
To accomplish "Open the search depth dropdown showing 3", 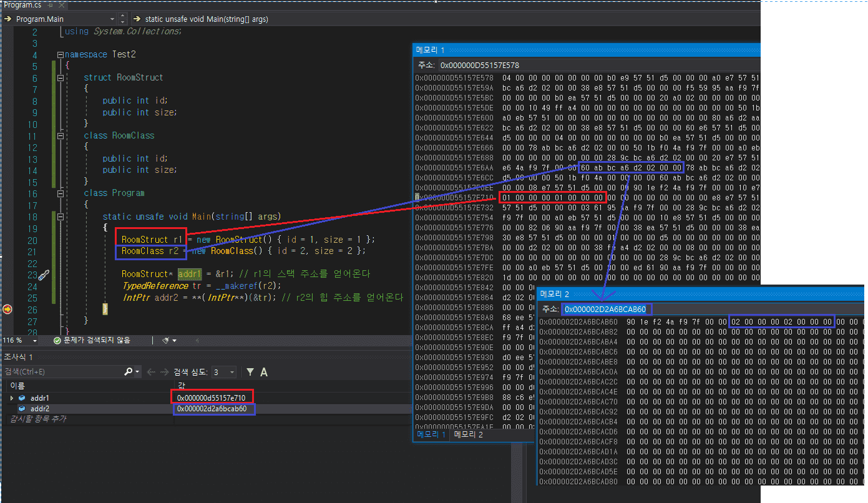I will coord(232,372).
